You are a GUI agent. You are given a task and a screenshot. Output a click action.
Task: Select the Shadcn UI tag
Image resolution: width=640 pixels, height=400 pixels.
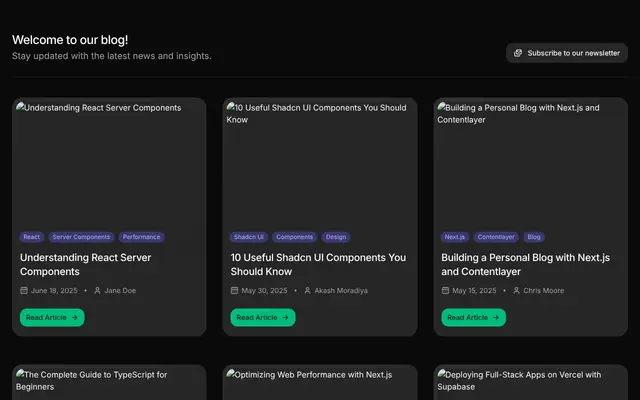249,237
